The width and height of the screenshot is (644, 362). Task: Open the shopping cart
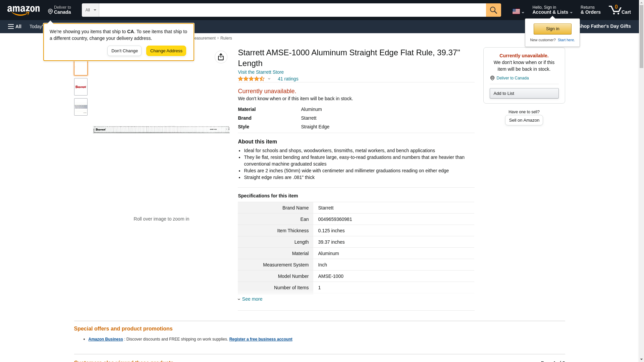(620, 10)
